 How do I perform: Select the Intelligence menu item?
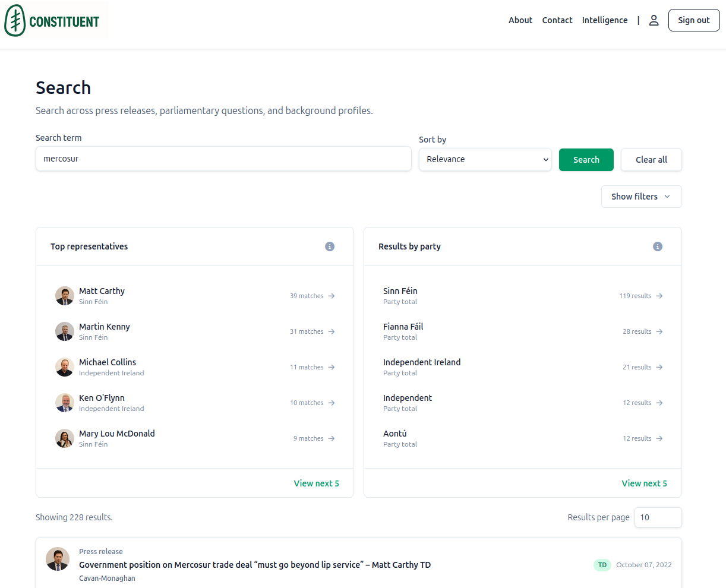click(x=604, y=20)
